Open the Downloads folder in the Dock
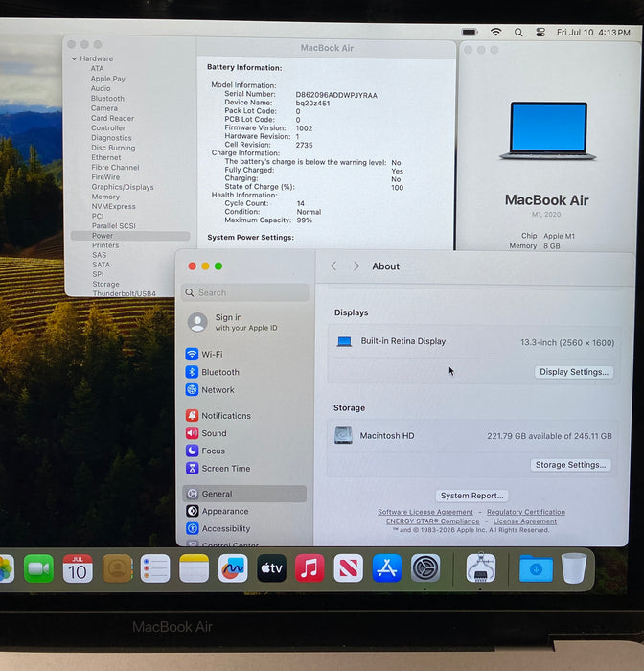Viewport: 644px width, 671px height. (536, 568)
